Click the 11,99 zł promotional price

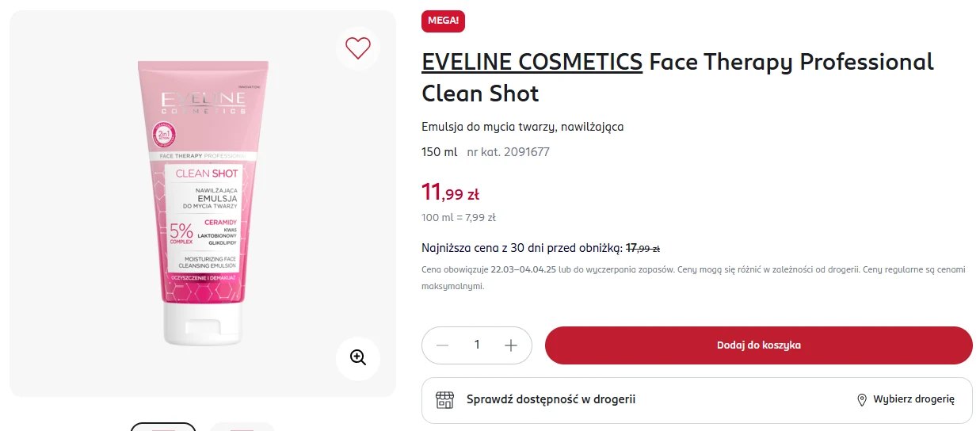tap(450, 193)
